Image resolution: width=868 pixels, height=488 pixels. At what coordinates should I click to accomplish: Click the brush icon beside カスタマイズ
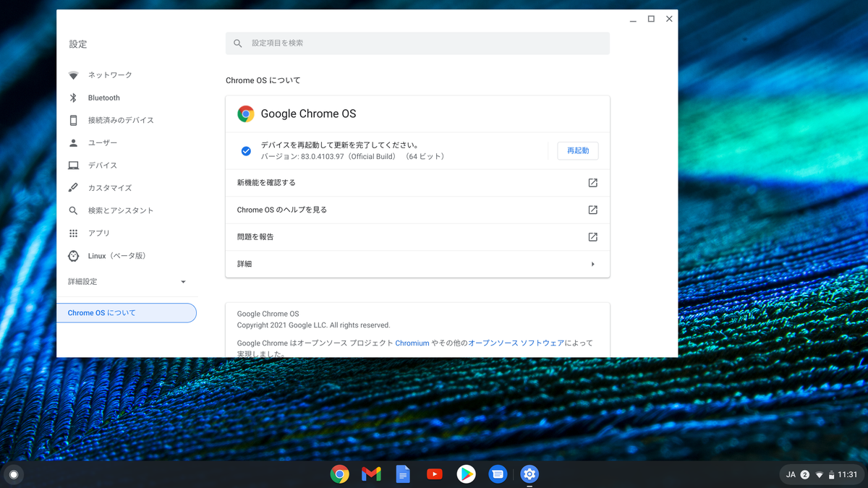[x=73, y=188]
